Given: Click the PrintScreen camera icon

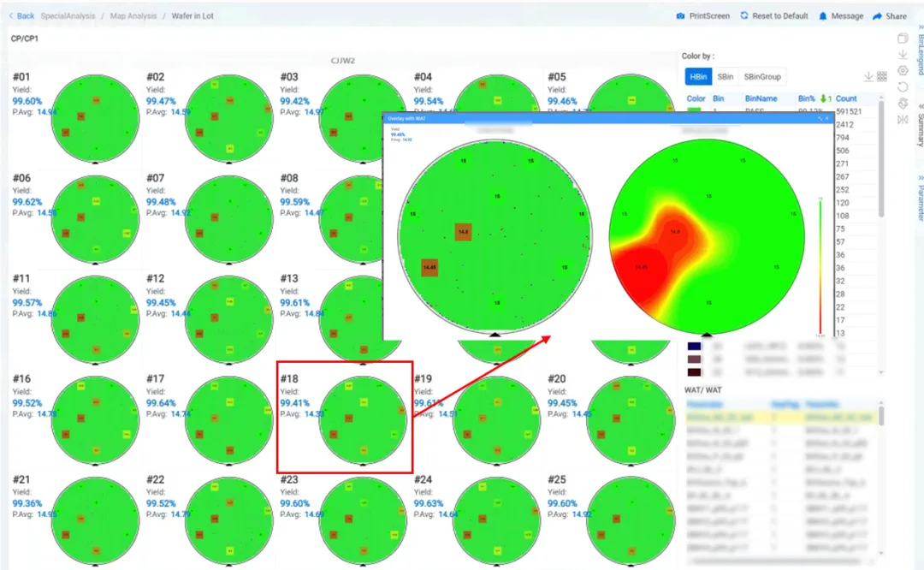Looking at the screenshot, I should 680,16.
